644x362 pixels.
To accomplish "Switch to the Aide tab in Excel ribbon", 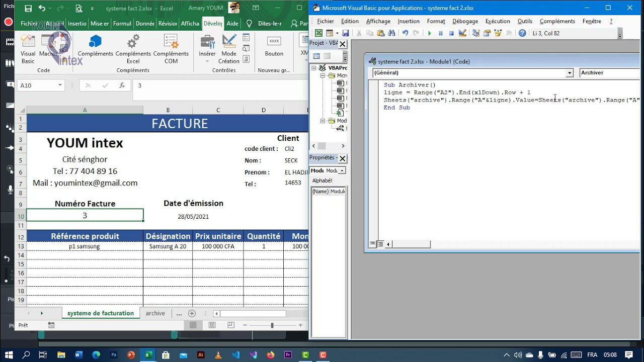I will 232,24.
